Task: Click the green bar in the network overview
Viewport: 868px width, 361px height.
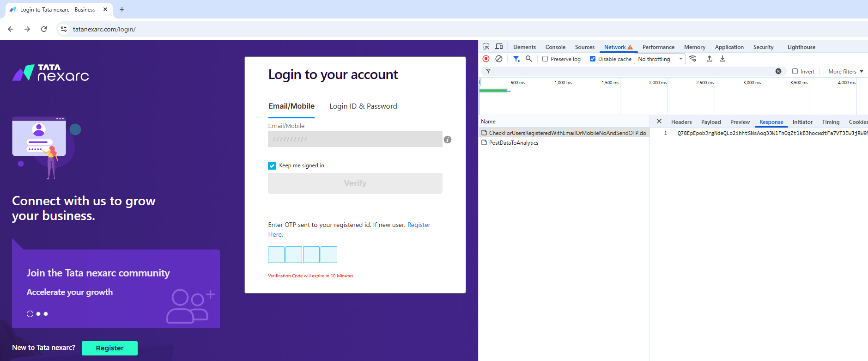Action: pos(493,91)
